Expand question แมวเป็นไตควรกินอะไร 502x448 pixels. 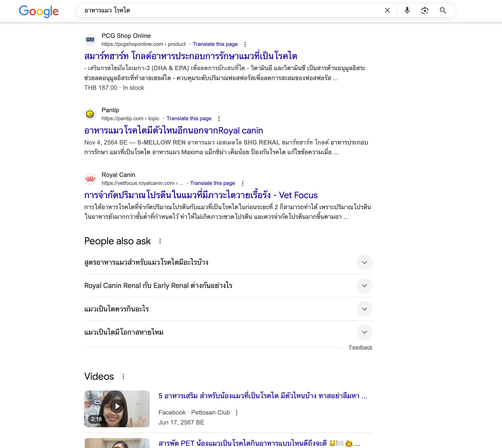[x=228, y=309]
